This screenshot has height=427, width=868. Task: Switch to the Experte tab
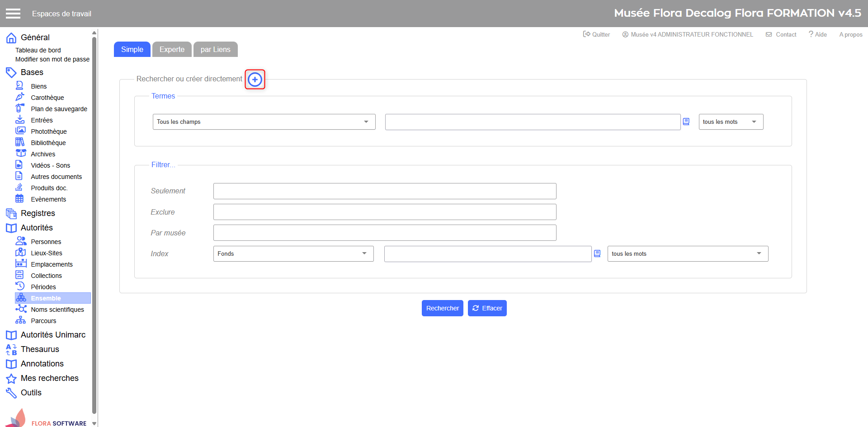click(172, 49)
